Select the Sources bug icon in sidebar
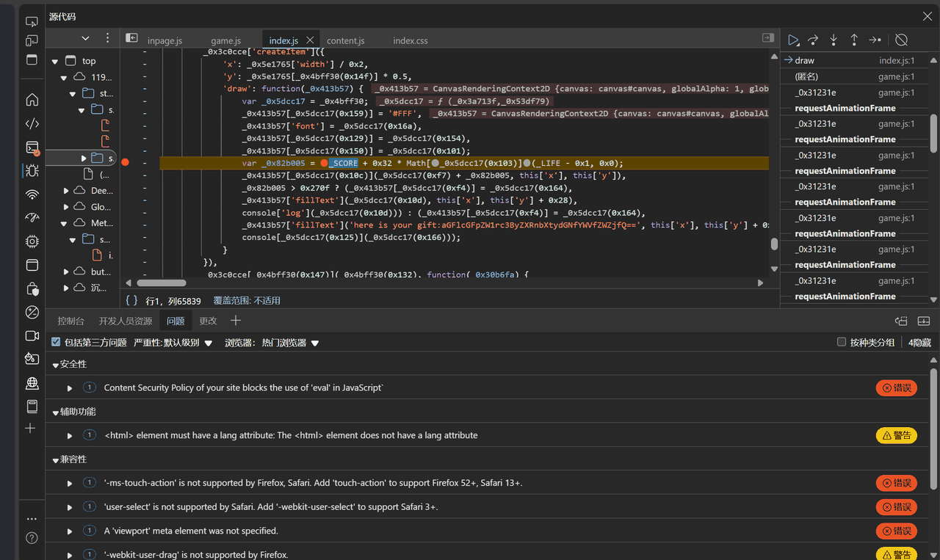Screen dimensions: 940x560 pos(32,171)
